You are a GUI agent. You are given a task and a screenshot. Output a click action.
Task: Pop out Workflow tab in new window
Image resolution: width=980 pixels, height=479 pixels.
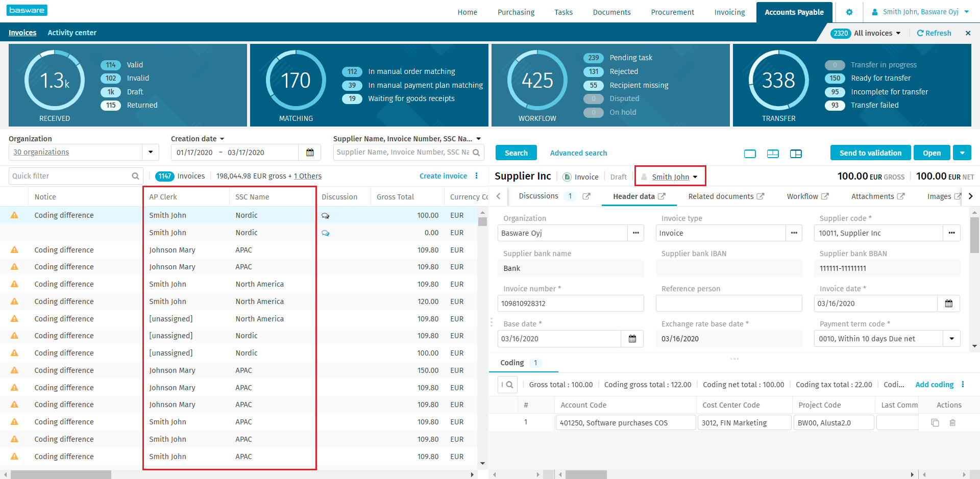(x=825, y=196)
